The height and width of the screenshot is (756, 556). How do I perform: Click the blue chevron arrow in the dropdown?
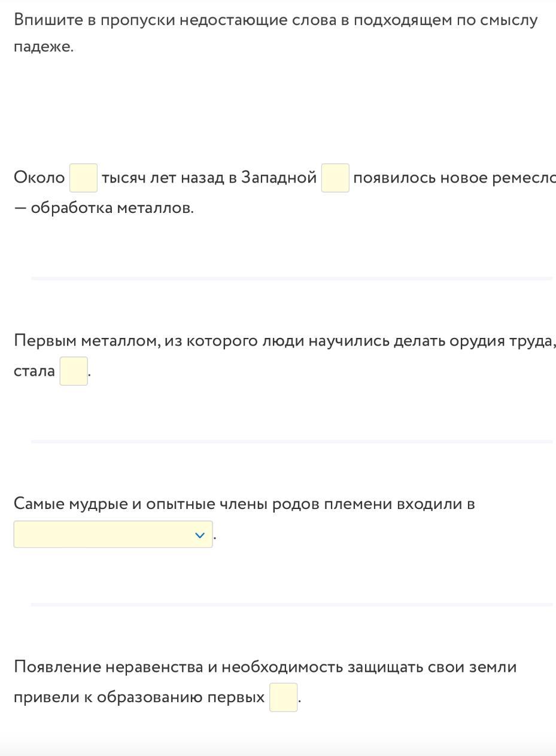[200, 535]
